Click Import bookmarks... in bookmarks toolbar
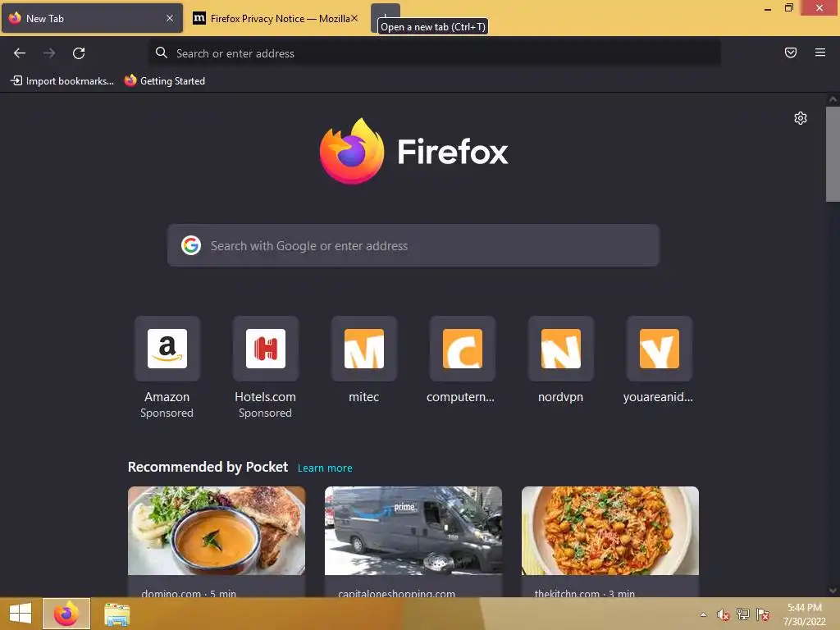This screenshot has height=630, width=840. coord(62,81)
